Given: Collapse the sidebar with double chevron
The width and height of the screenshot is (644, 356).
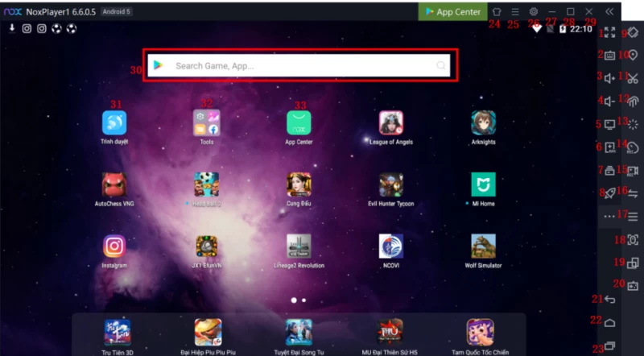Looking at the screenshot, I should tap(609, 11).
